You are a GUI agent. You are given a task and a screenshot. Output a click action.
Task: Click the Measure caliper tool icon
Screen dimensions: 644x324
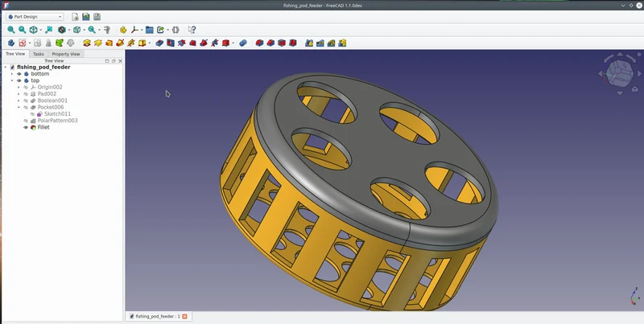click(x=107, y=30)
